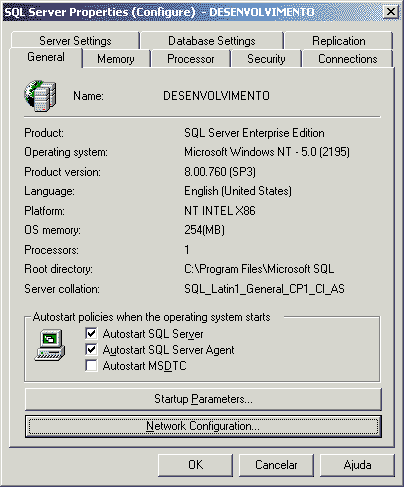Click the Processors: label
Screen dimensions: 404x487
point(51,250)
